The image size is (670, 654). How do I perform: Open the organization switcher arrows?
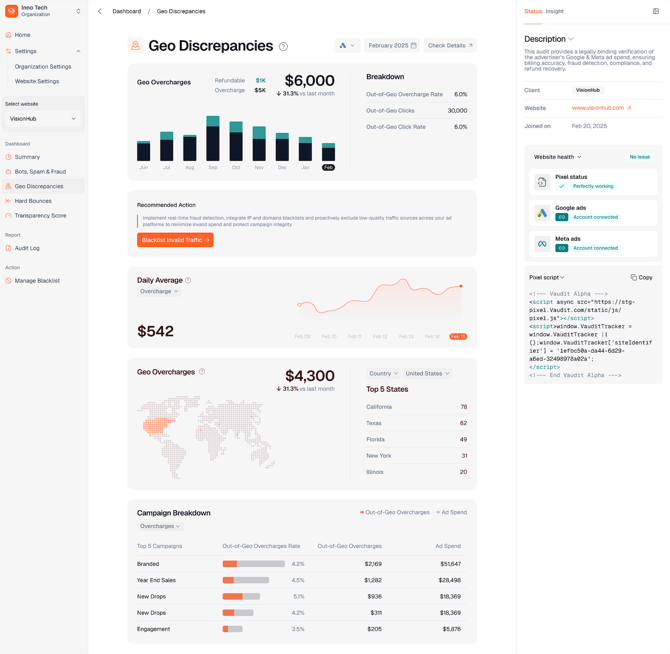78,11
